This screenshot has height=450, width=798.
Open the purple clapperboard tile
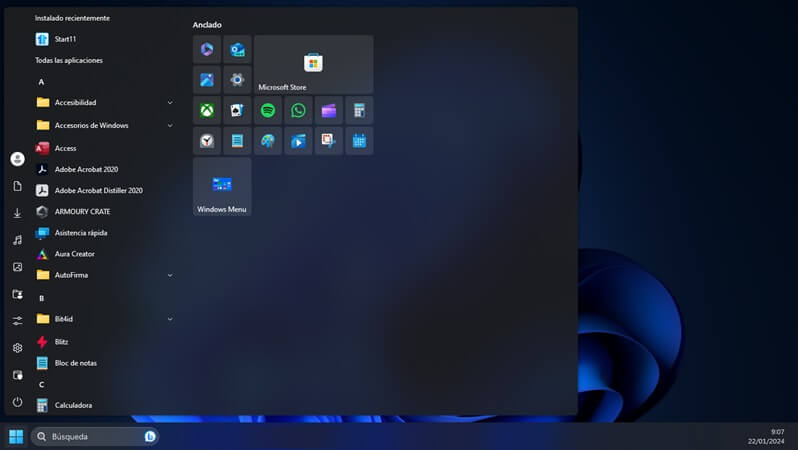pos(329,110)
